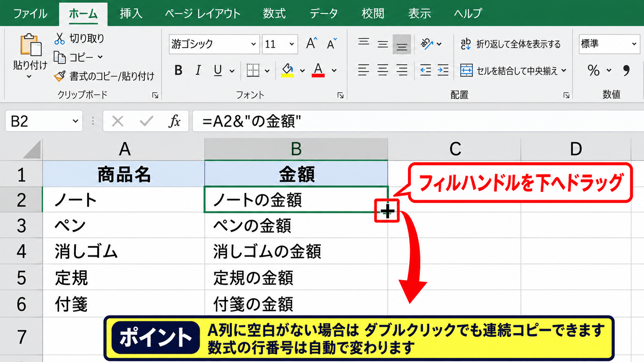Viewport: 644px width, 362px height.
Task: Click the Paste (貼り付け) clipboard icon
Action: [x=31, y=45]
